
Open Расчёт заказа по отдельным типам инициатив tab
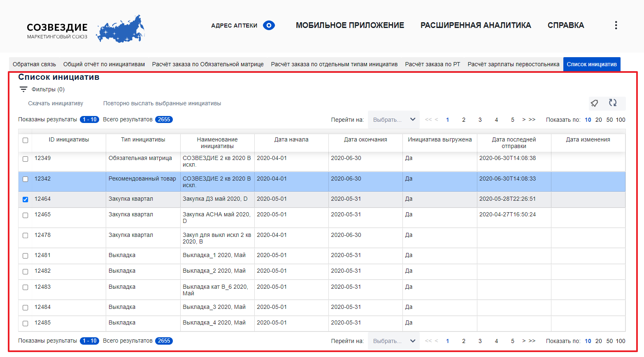point(334,64)
